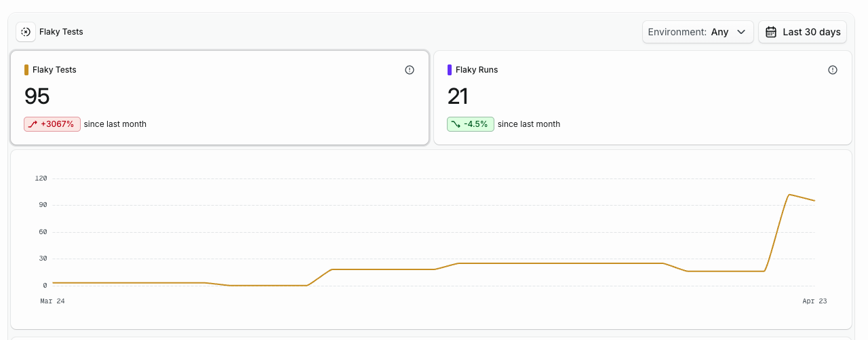Click the 60 y-axis label

click(43, 232)
